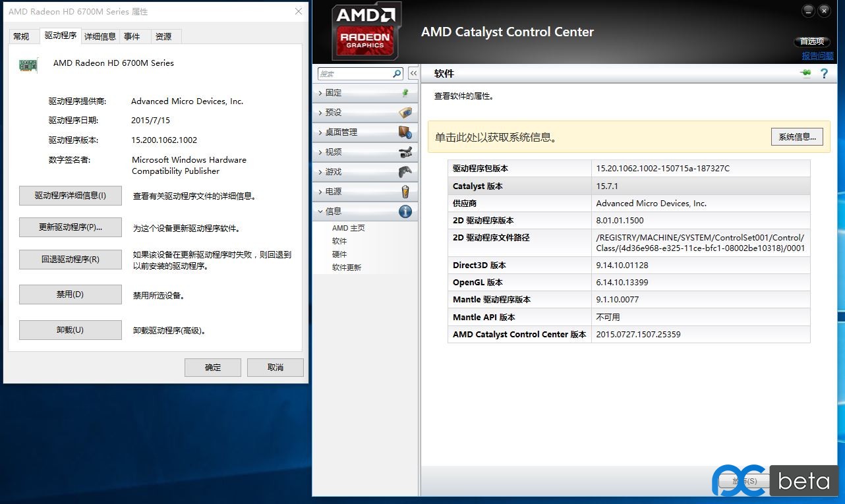Image resolution: width=845 pixels, height=504 pixels.
Task: Click Mantle driver version 9.1.10.0077
Action: coord(617,300)
